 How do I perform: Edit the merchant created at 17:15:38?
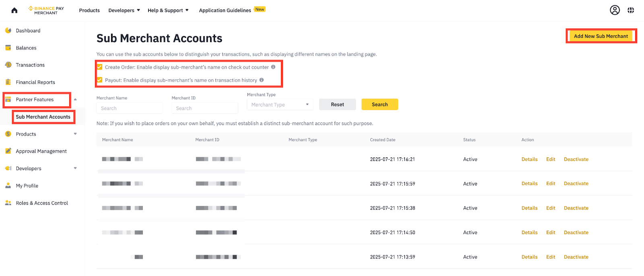click(551, 208)
